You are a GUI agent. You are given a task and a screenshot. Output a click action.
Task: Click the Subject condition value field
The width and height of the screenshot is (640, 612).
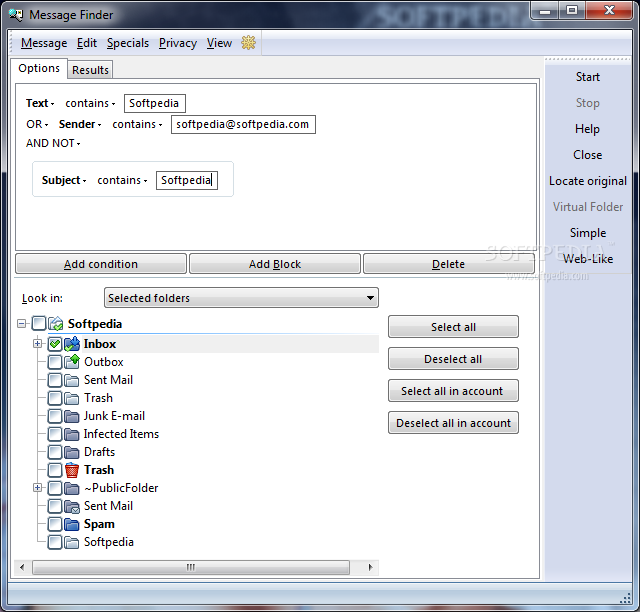(x=187, y=180)
